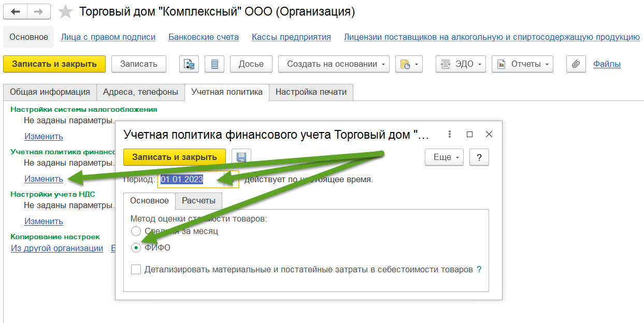Viewport: 644px width, 323px height.
Task: Open the Отчеты dropdown menu
Action: click(522, 64)
